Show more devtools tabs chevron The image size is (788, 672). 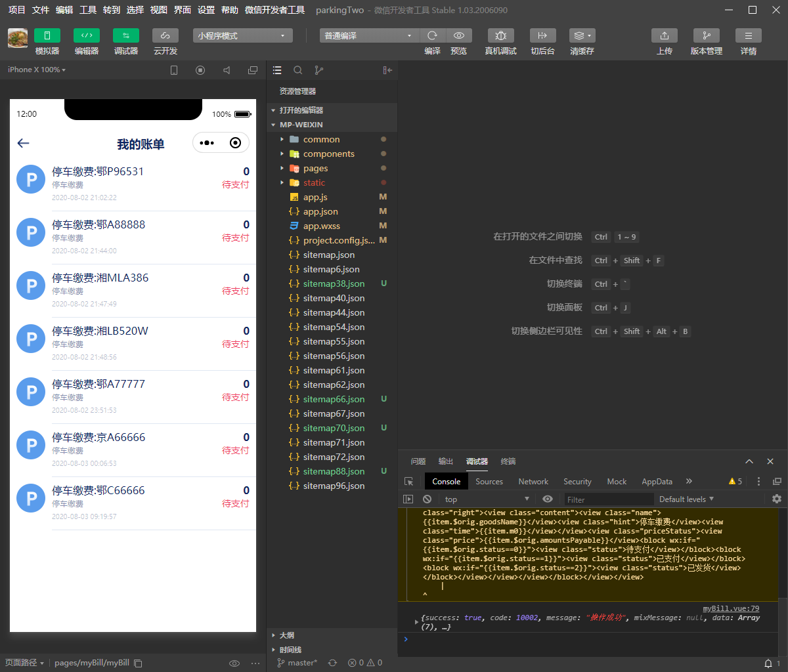pyautogui.click(x=689, y=481)
